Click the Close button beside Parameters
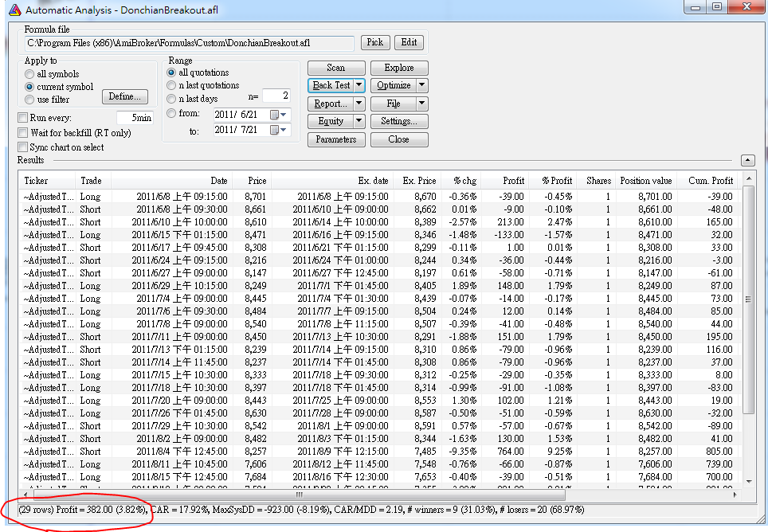Image resolution: width=768 pixels, height=532 pixels. [399, 139]
